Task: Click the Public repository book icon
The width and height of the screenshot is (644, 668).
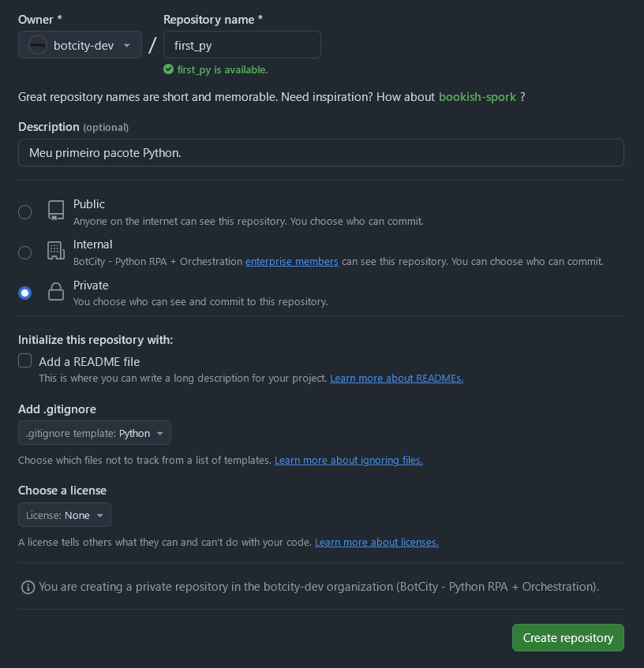Action: click(55, 211)
